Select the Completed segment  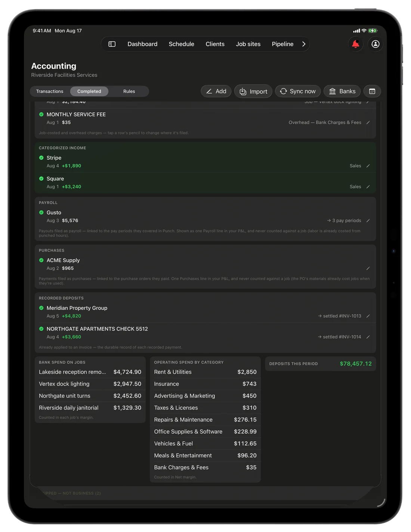[x=89, y=91]
